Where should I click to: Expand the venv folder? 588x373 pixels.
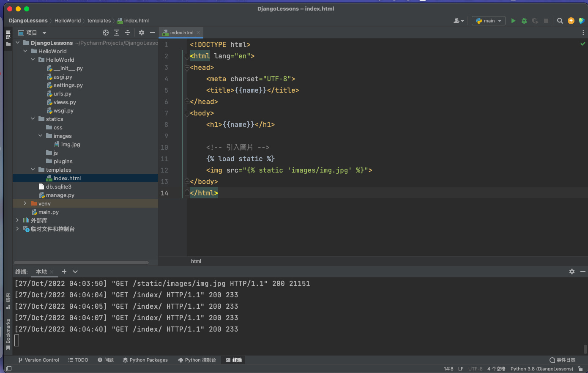25,203
